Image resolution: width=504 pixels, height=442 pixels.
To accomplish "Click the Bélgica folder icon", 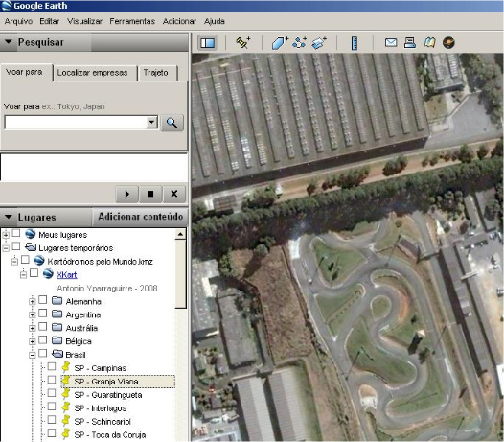I will click(57, 340).
